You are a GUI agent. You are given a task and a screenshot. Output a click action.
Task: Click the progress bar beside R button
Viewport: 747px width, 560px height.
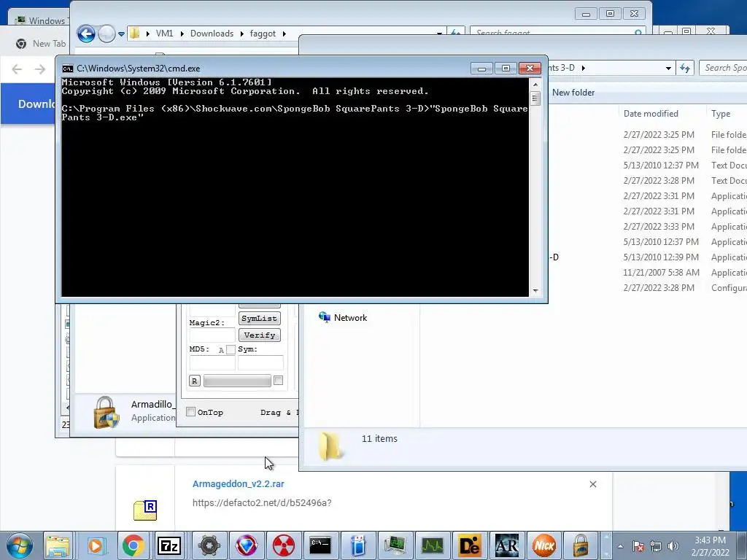pos(237,381)
